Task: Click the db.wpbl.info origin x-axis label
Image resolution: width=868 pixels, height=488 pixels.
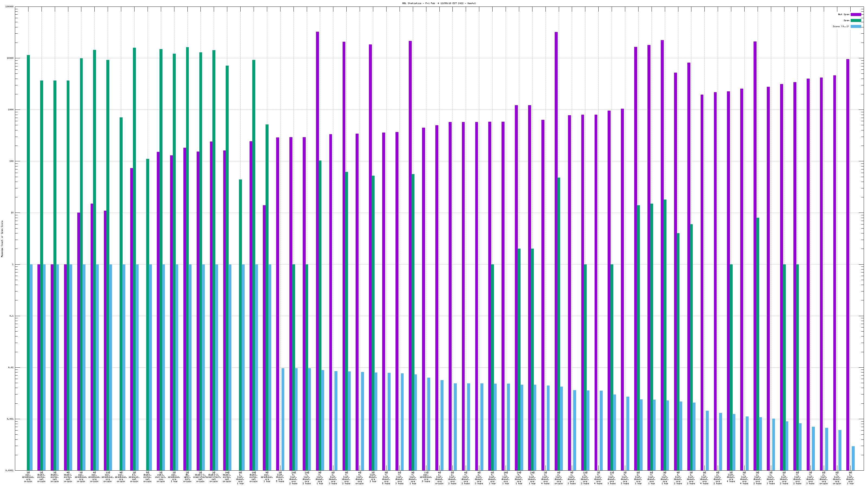Action: click(x=187, y=477)
